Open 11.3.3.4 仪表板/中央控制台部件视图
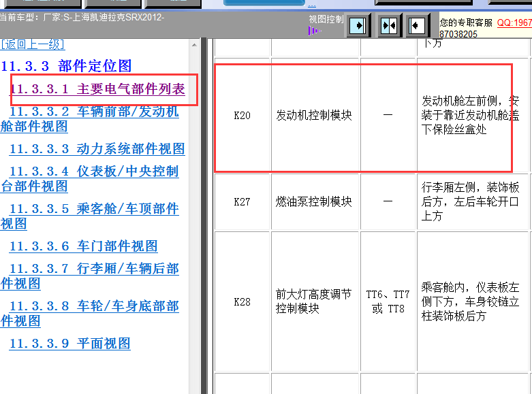The image size is (532, 394). point(89,179)
